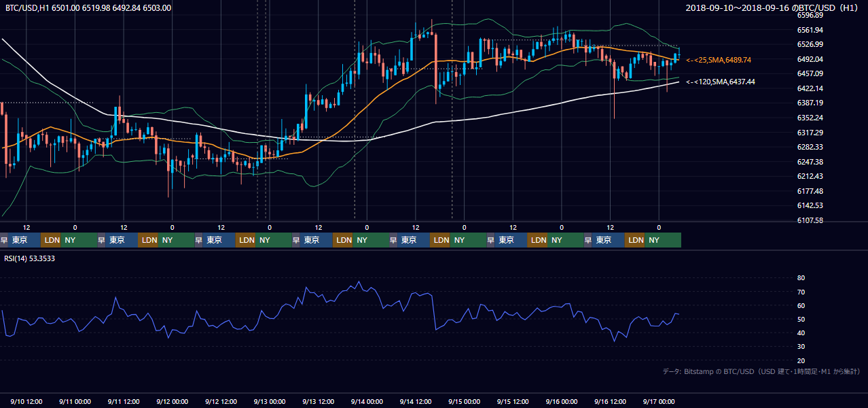This screenshot has height=408, width=868.
Task: Click RSI scale value 50
Action: pos(801,319)
